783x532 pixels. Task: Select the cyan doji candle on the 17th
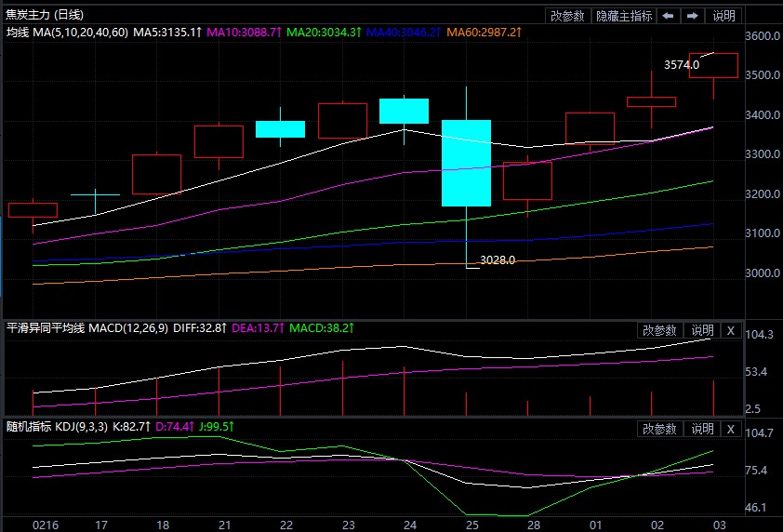tap(96, 194)
